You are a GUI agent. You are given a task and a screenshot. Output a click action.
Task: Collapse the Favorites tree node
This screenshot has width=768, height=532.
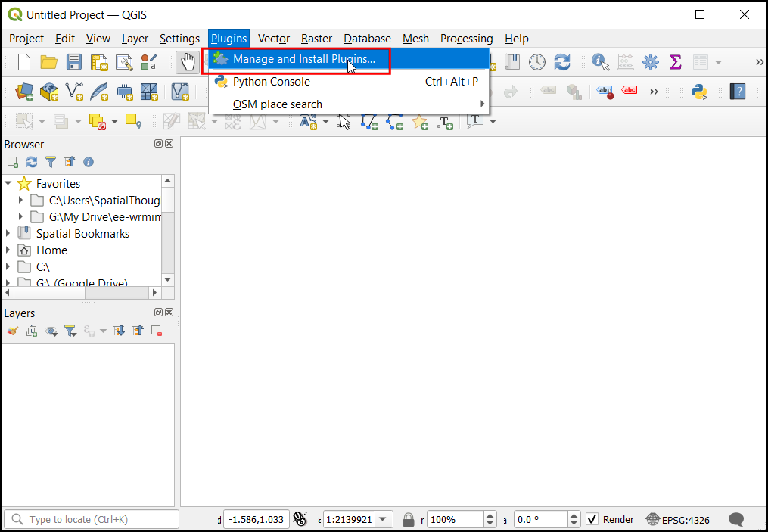coord(8,183)
